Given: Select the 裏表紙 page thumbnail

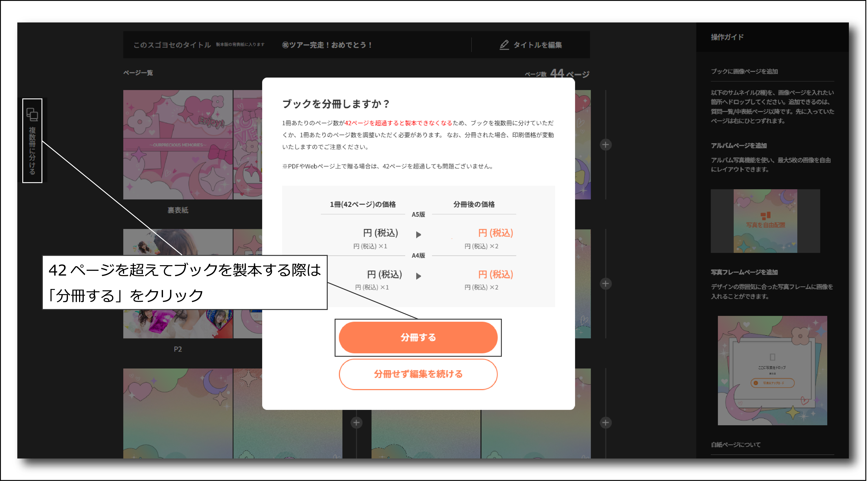Looking at the screenshot, I should coord(178,145).
